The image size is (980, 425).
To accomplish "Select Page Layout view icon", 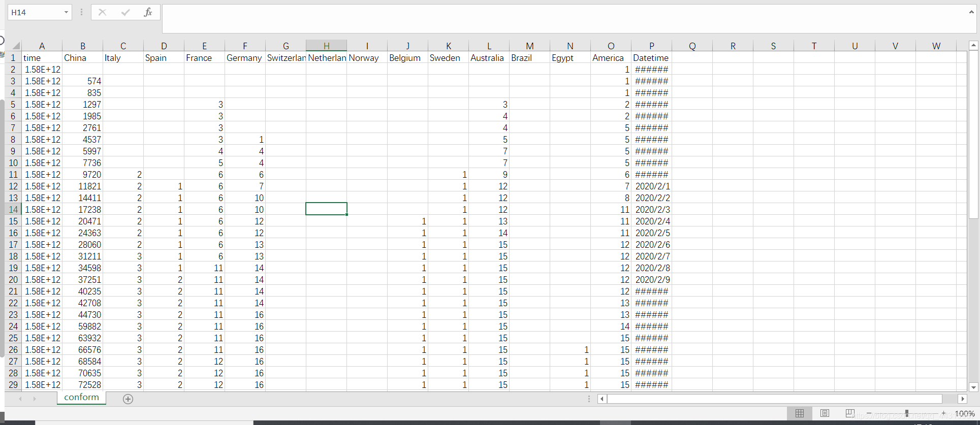I will pyautogui.click(x=825, y=413).
